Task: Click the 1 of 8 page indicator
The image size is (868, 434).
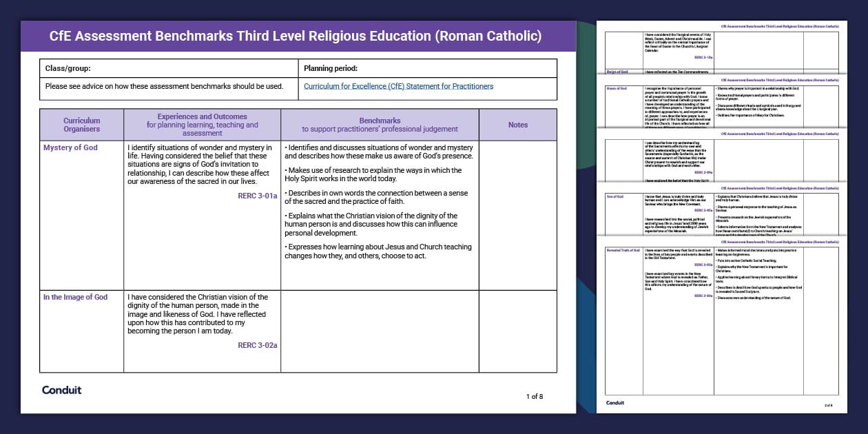Action: 535,397
